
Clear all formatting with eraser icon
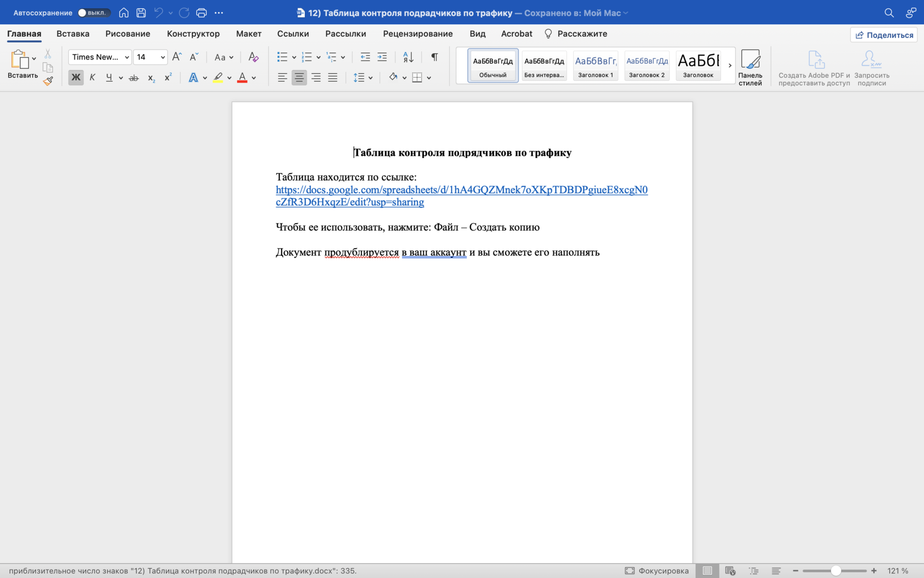point(253,57)
